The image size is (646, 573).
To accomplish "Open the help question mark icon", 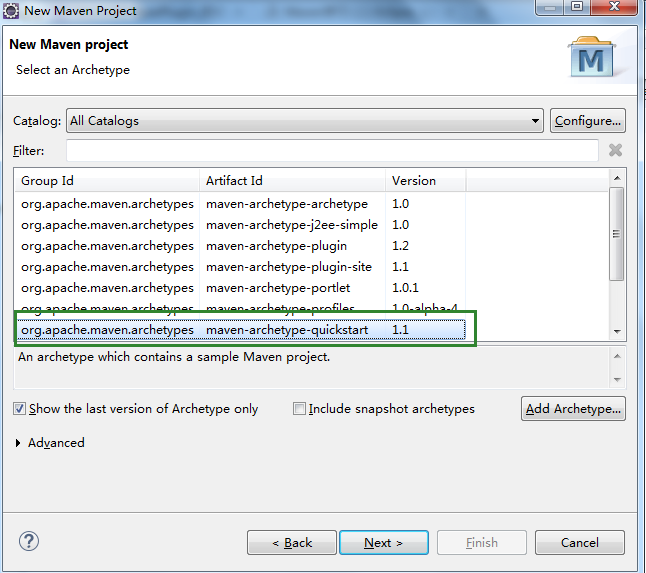I will click(29, 541).
